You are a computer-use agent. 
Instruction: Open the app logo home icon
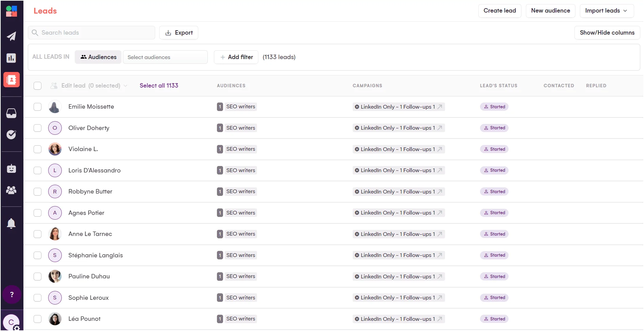(12, 11)
